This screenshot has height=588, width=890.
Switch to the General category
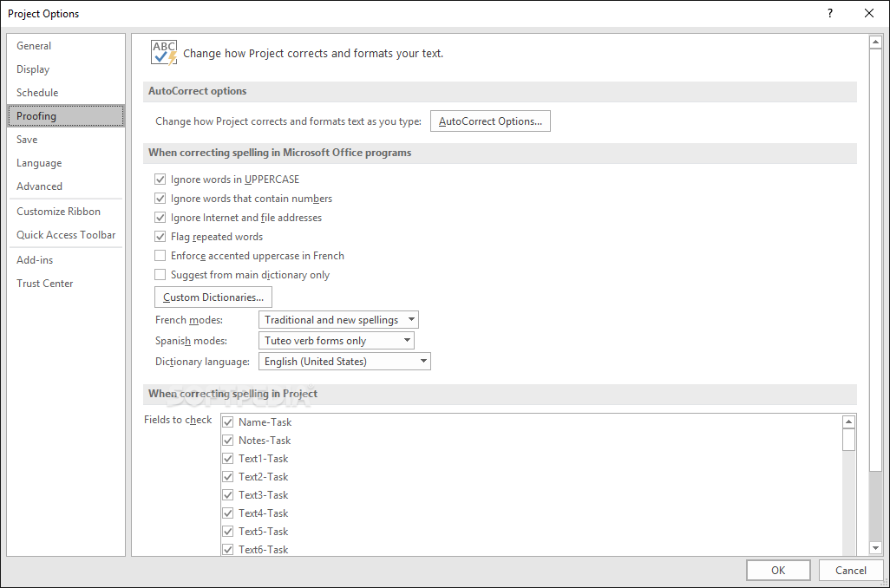tap(34, 46)
